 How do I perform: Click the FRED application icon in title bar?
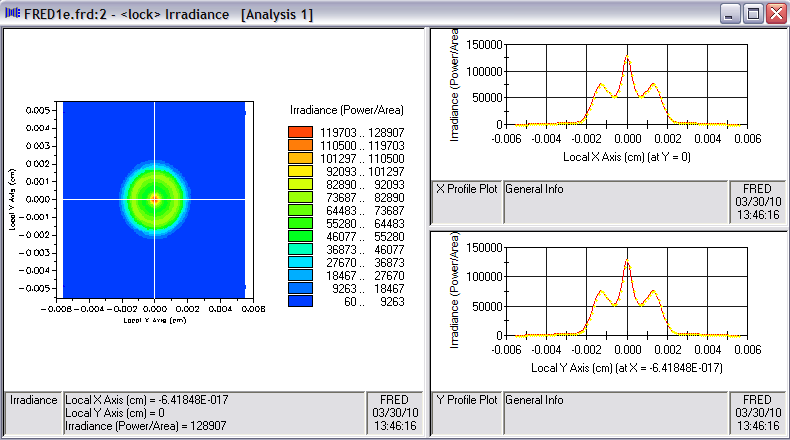pos(14,13)
